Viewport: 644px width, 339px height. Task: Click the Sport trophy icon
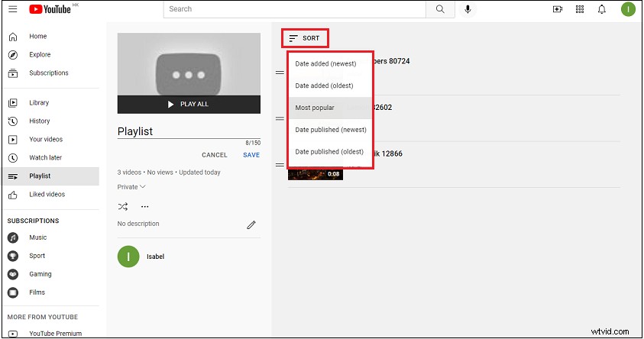click(x=13, y=256)
